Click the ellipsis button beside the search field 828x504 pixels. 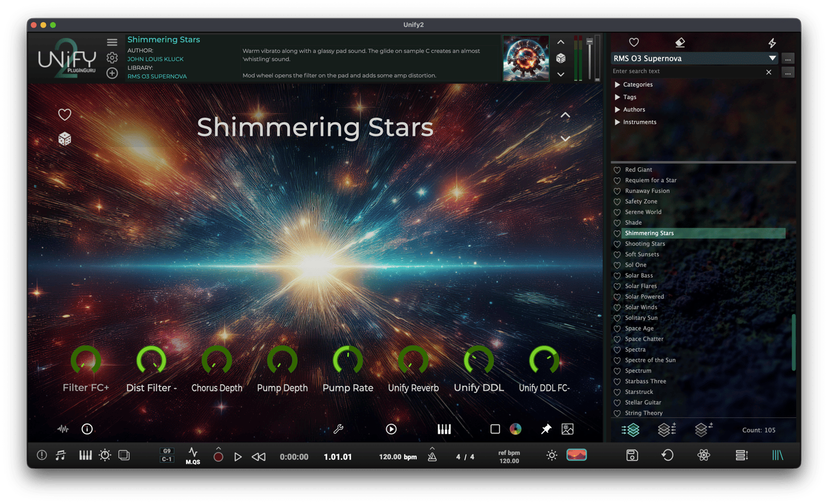coord(788,72)
